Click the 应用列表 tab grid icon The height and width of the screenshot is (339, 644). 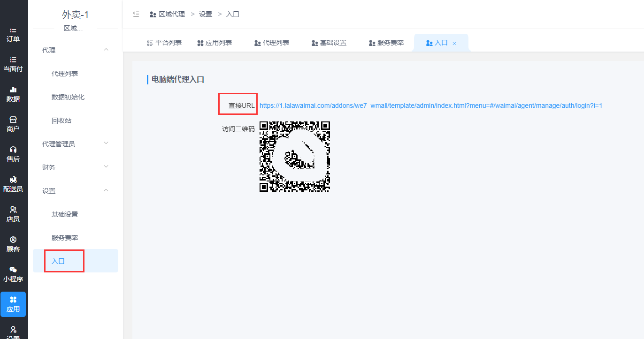point(200,43)
